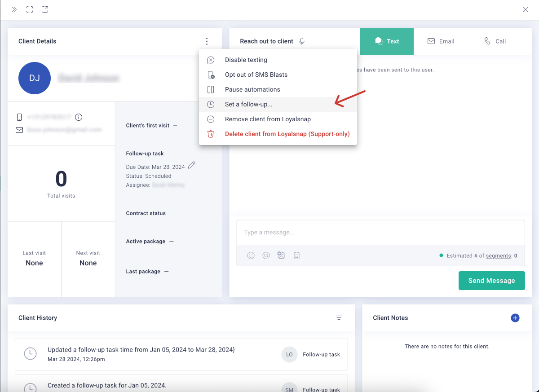Expand to fullscreen view
The image size is (539, 392).
tap(29, 9)
